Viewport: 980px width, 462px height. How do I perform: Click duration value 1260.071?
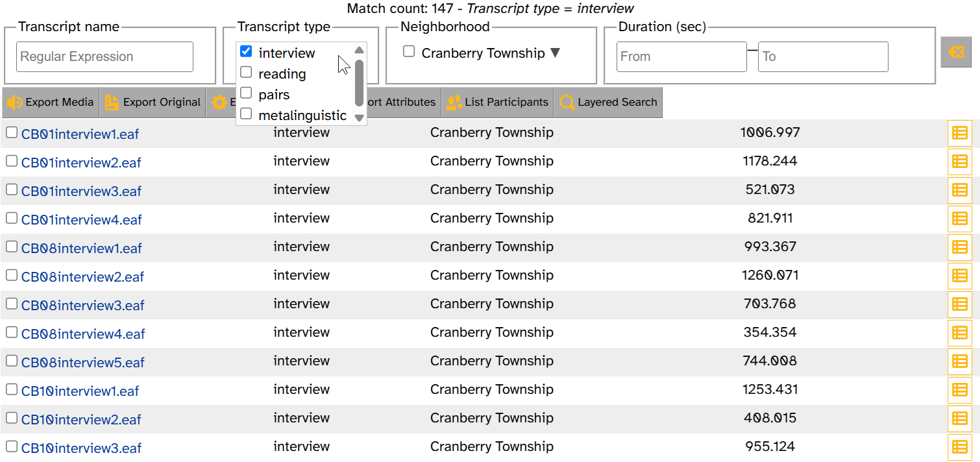click(770, 275)
